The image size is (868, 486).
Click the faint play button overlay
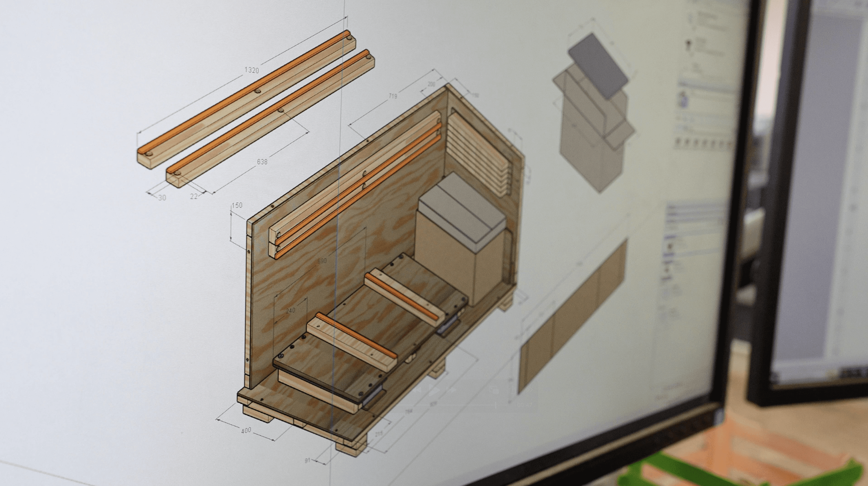pos(434,390)
